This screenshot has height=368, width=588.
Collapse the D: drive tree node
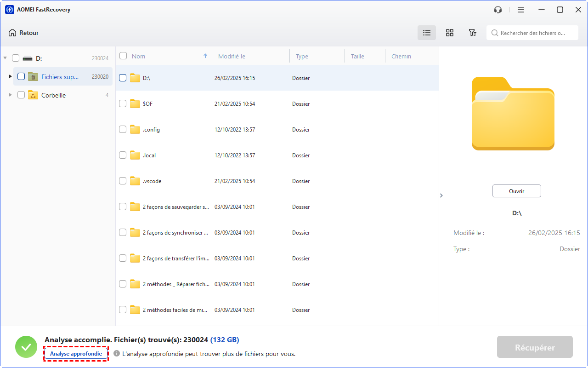[5, 58]
